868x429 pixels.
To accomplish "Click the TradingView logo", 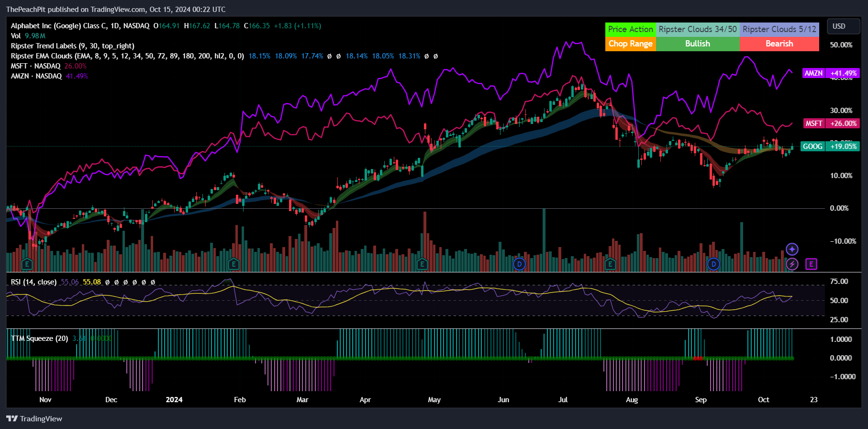I will coord(34,418).
